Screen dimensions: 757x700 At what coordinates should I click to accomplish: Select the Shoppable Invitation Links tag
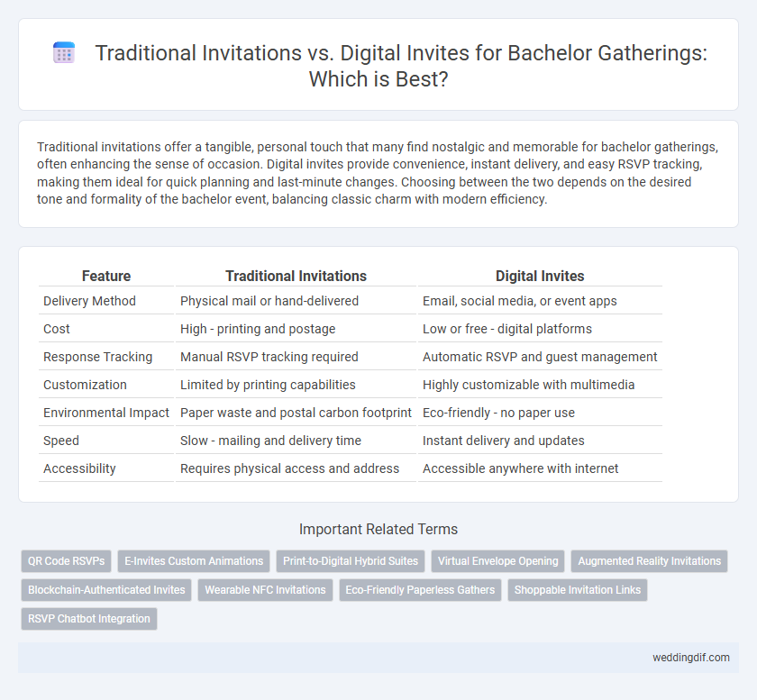(x=578, y=590)
